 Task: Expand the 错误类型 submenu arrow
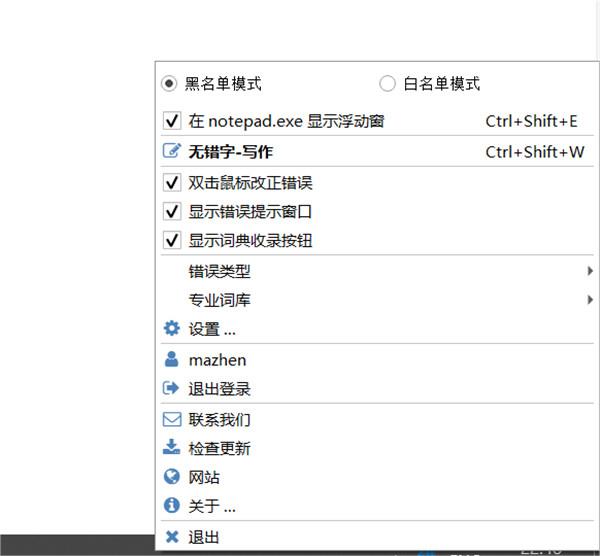click(x=589, y=271)
